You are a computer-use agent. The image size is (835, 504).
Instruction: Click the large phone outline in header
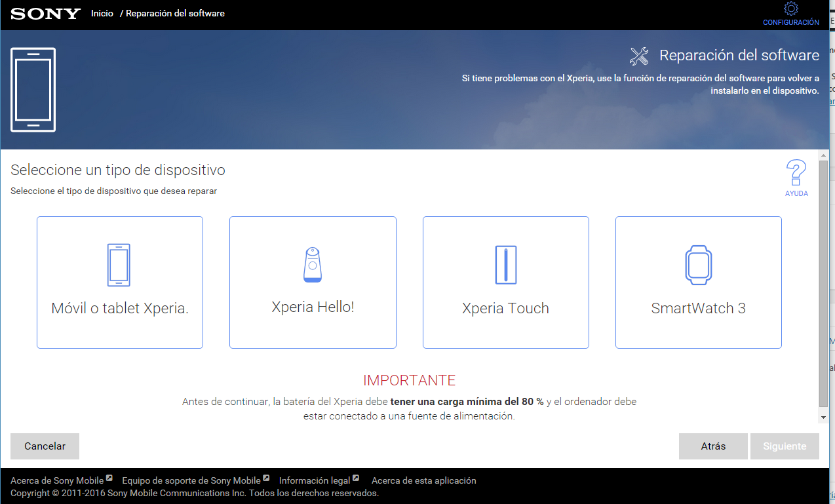33,90
